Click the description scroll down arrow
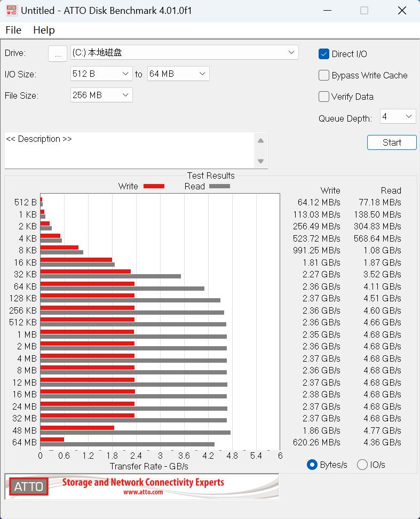 tap(260, 161)
